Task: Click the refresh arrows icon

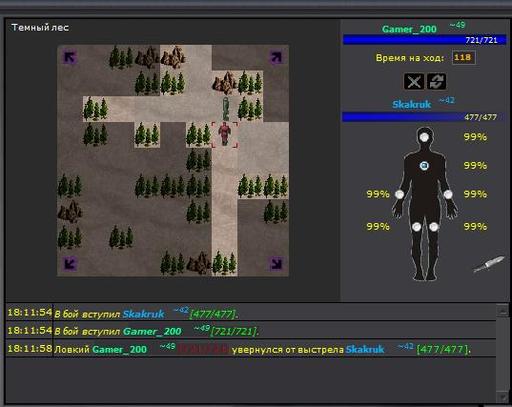Action: pos(436,82)
